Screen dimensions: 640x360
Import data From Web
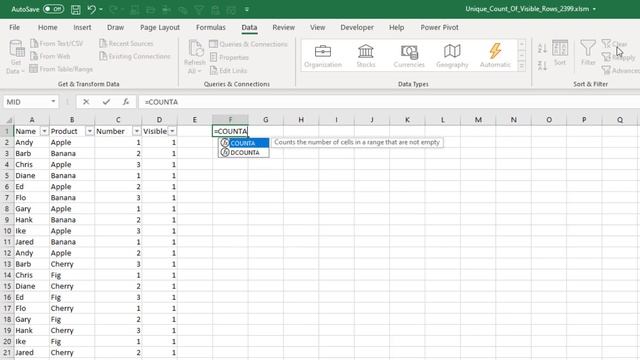(50, 56)
